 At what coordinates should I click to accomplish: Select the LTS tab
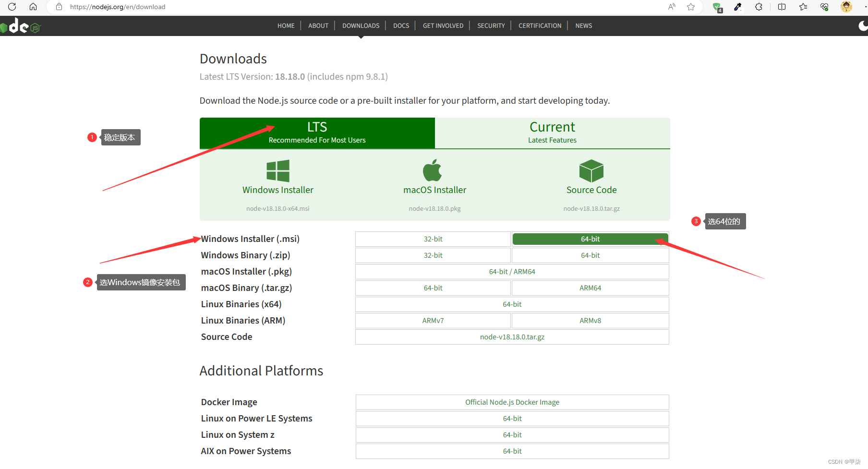coord(317,133)
